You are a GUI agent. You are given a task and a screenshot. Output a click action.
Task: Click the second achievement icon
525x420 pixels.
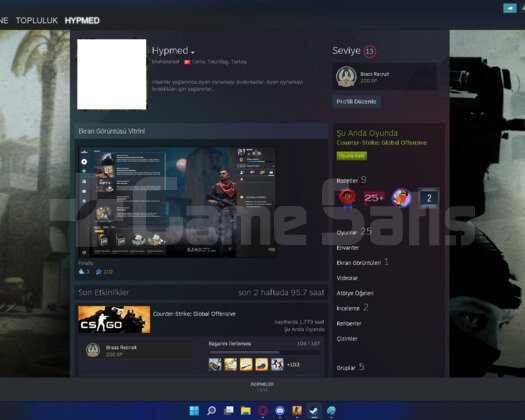231,364
